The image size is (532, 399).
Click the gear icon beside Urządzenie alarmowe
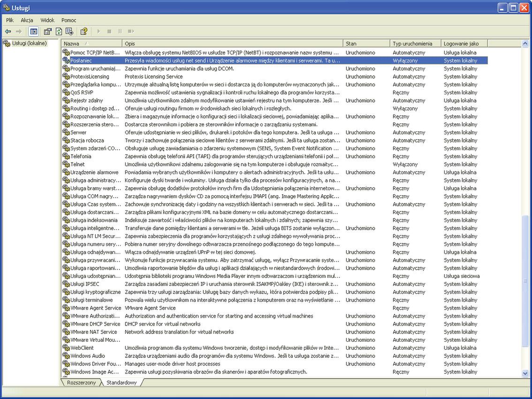66,172
